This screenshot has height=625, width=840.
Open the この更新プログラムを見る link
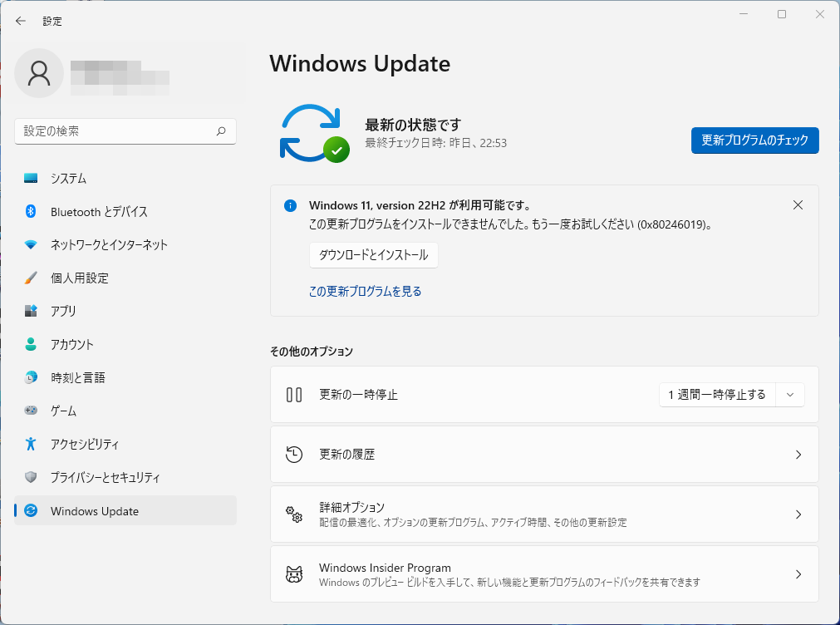click(365, 292)
